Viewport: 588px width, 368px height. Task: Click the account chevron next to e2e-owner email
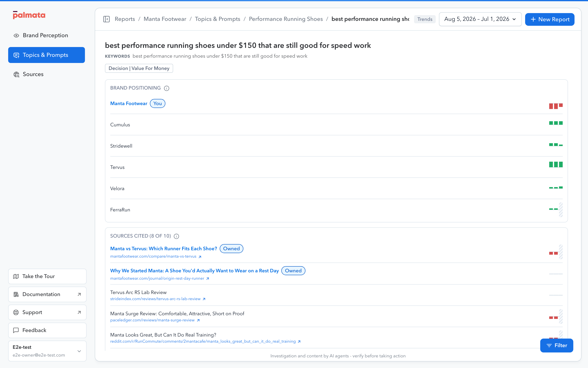79,351
